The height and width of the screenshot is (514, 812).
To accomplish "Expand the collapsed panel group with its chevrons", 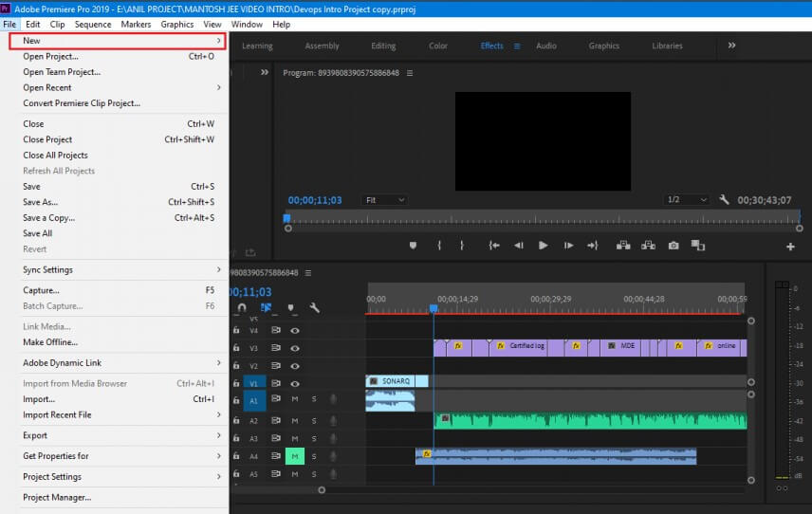I will (x=265, y=72).
